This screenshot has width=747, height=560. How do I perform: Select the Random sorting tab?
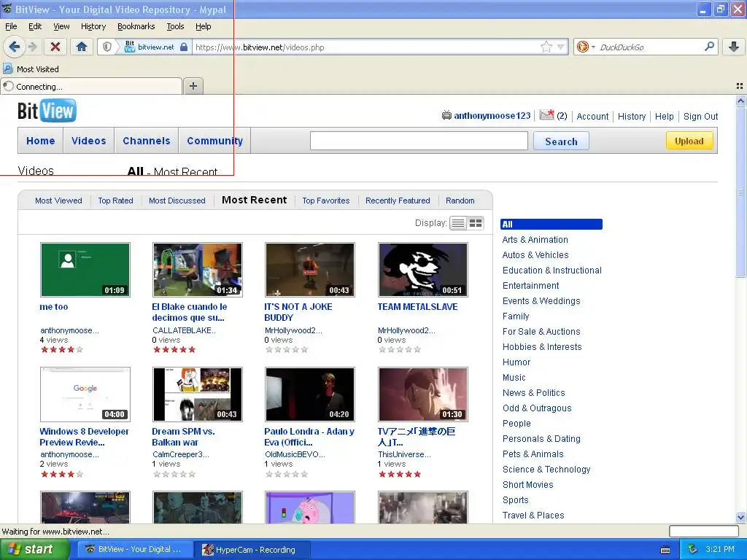pyautogui.click(x=460, y=201)
